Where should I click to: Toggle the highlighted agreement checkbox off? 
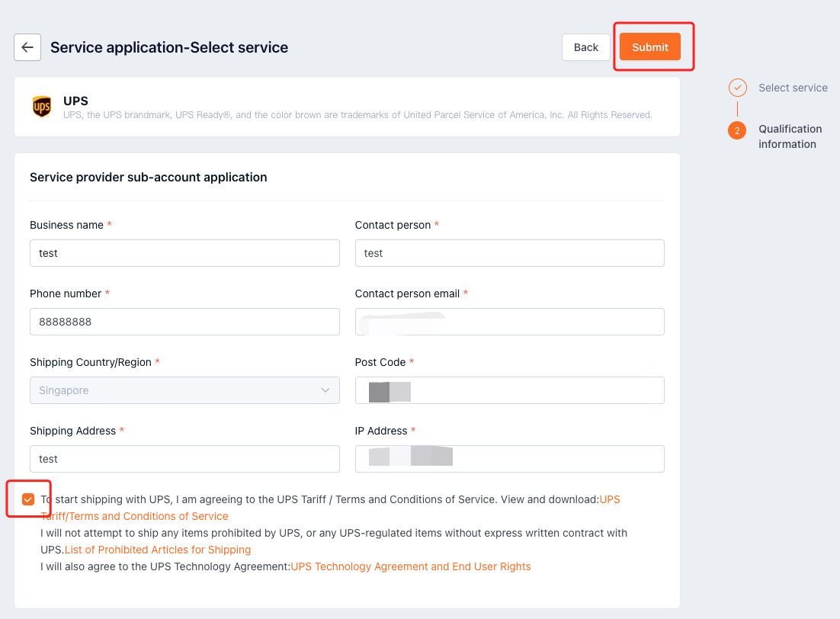tap(28, 499)
